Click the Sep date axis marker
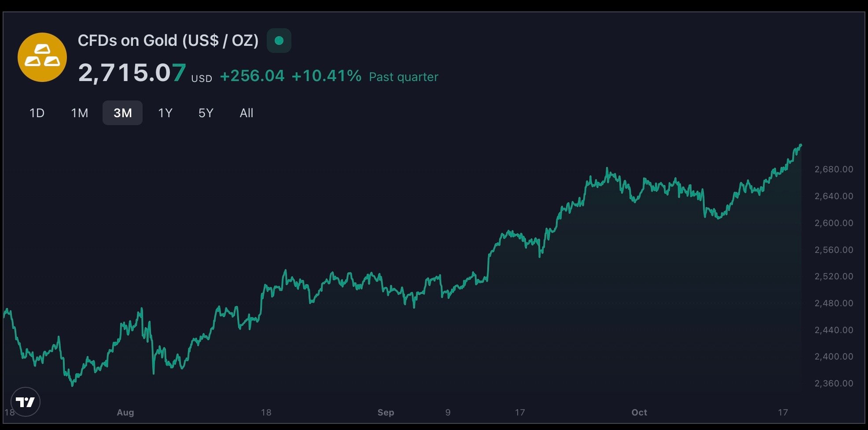 point(386,412)
